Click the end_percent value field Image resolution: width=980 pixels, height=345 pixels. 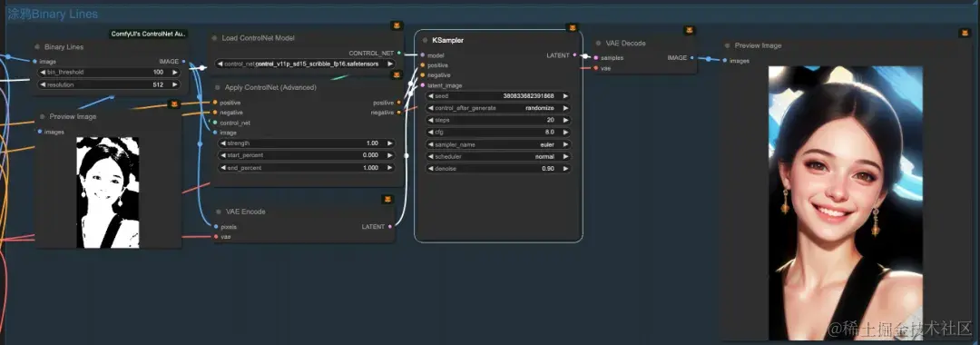pyautogui.click(x=307, y=167)
